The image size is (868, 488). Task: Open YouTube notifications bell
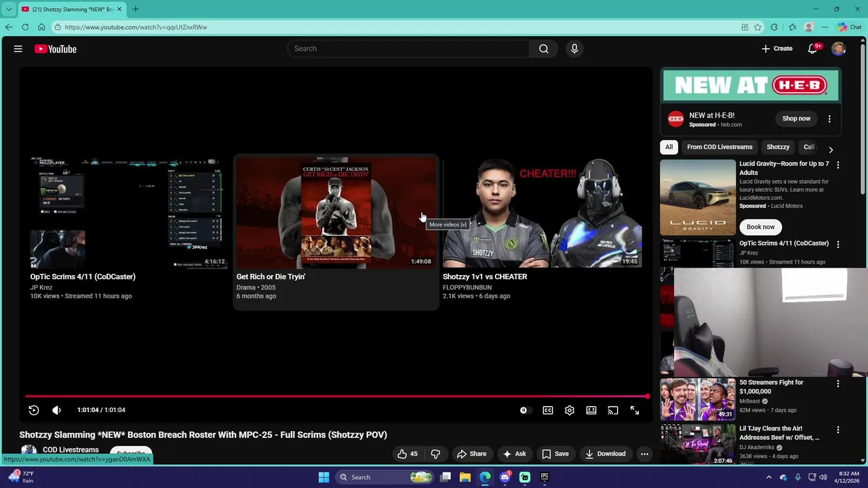(813, 49)
